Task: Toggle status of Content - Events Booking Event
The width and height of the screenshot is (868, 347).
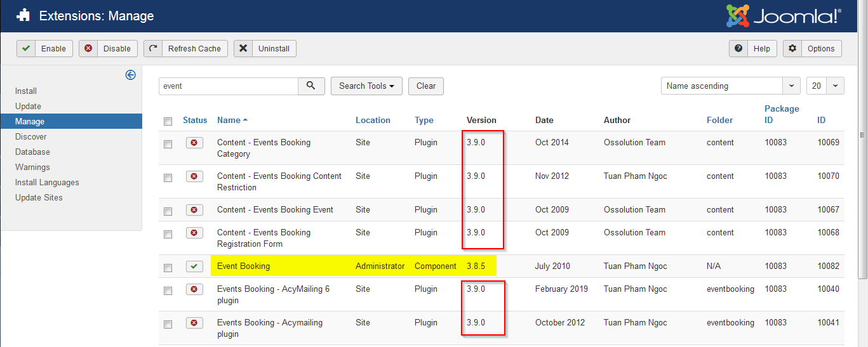Action: click(194, 210)
